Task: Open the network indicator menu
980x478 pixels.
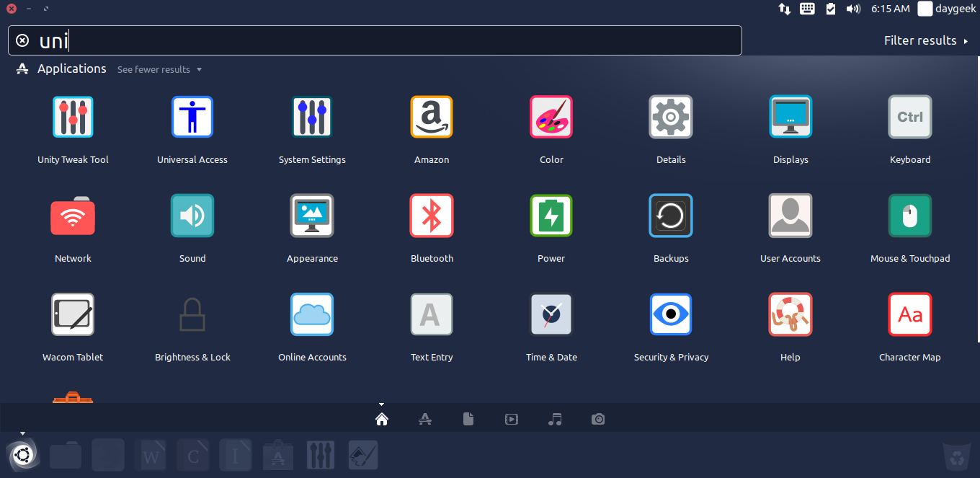Action: click(x=785, y=9)
